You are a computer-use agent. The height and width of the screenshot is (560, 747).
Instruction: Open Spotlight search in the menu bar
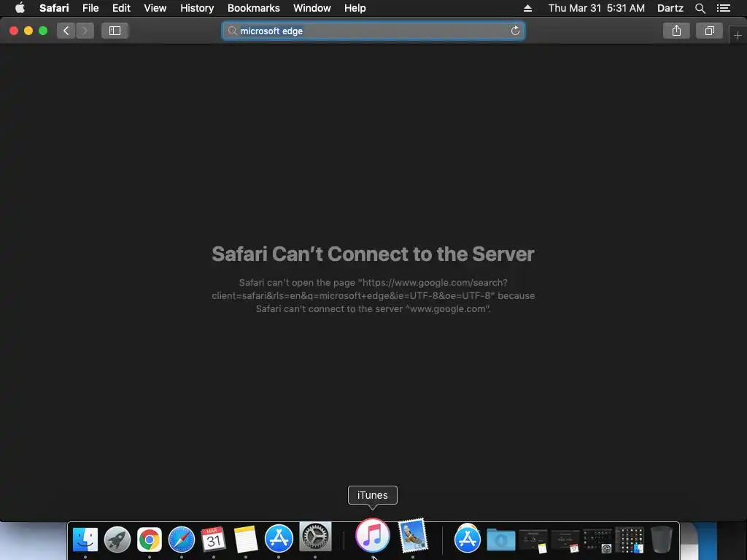click(700, 8)
